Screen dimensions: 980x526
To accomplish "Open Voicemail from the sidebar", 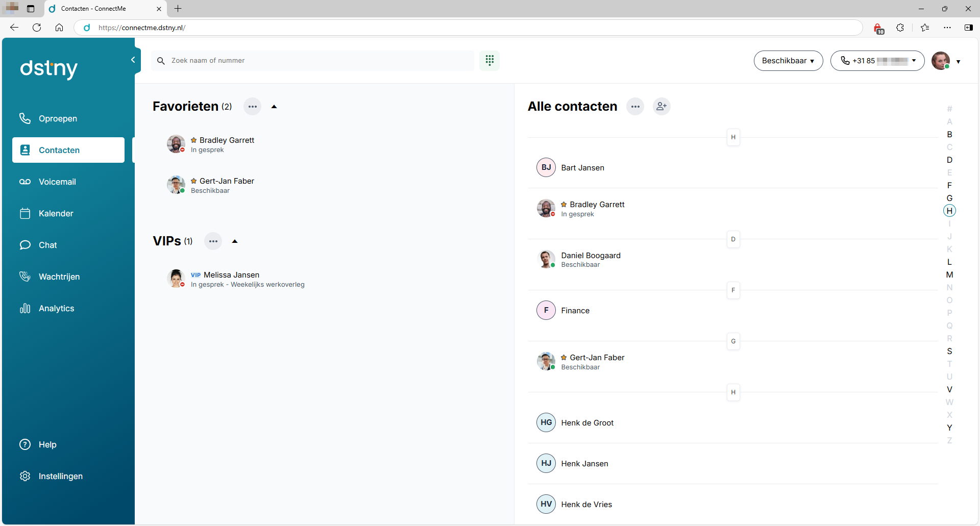I will (x=57, y=182).
